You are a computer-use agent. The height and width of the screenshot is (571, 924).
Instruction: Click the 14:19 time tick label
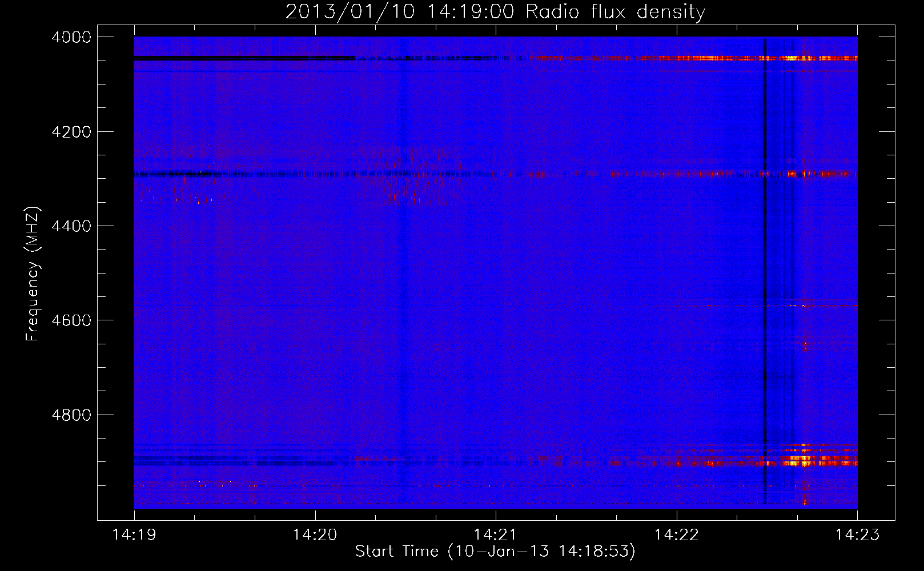coord(134,534)
